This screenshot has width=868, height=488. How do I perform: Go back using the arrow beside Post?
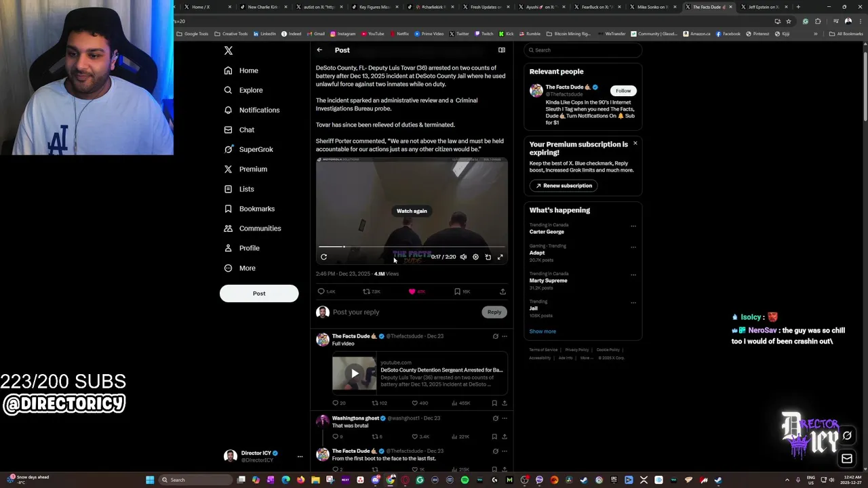[x=319, y=50]
